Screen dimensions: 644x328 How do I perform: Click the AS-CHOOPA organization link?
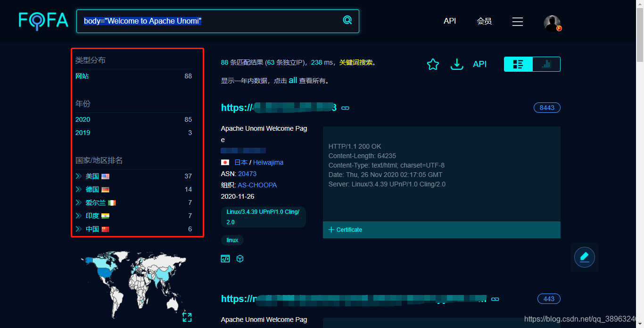(x=257, y=185)
